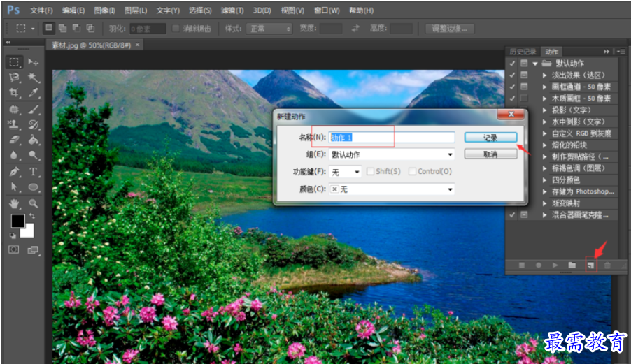Select the Ellipse shape tool
This screenshot has height=364, width=631.
tap(34, 187)
